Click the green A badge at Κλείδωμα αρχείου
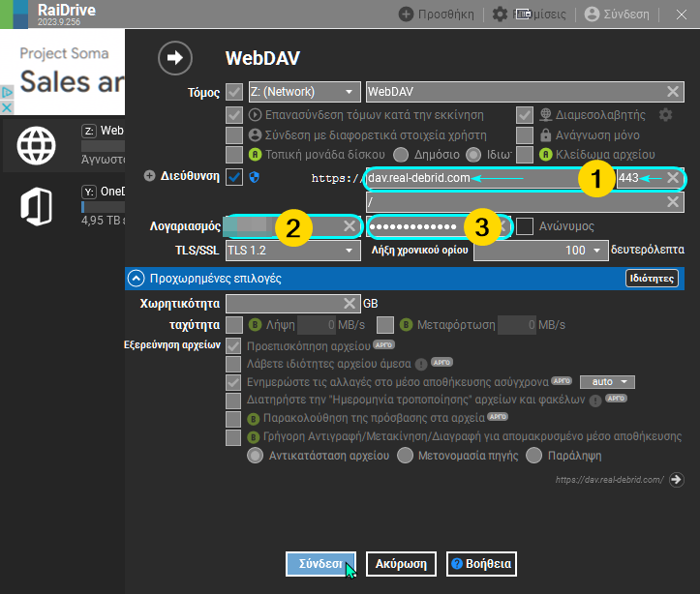Screen dimensions: 700x594 click(x=545, y=155)
